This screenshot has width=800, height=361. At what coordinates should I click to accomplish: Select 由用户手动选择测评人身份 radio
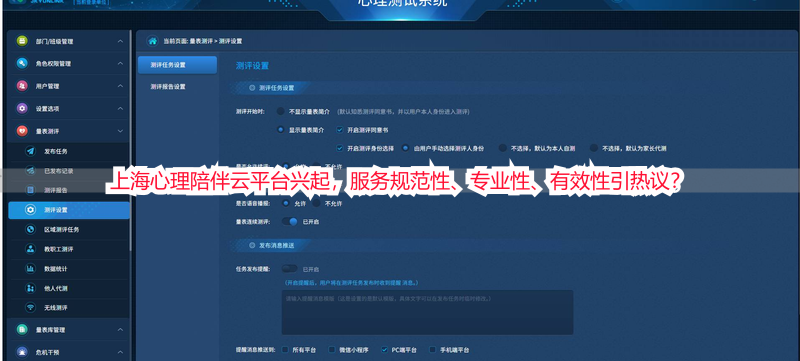tap(406, 148)
